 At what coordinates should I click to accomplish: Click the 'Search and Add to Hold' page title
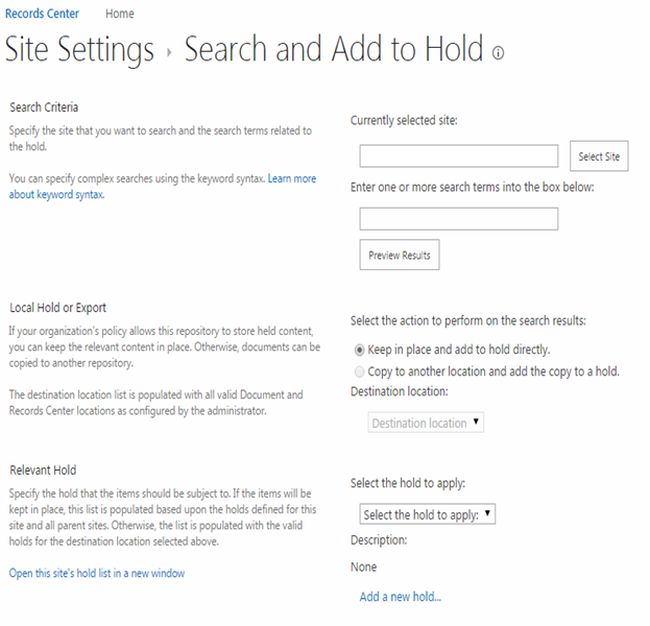coord(334,49)
